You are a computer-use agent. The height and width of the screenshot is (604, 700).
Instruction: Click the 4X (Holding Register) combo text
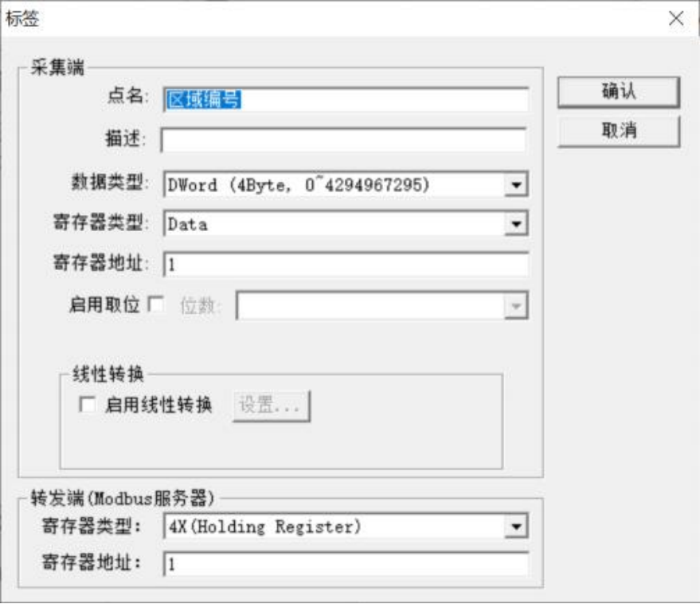tap(264, 527)
